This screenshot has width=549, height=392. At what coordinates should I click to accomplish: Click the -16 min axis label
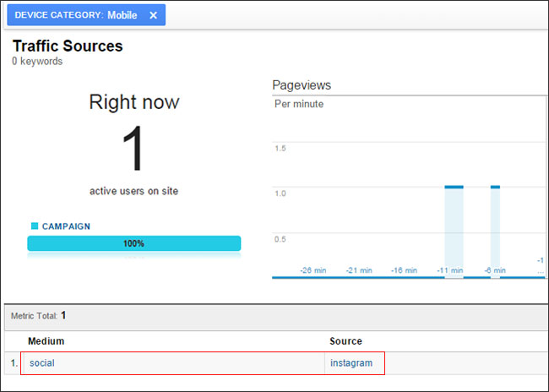click(x=404, y=270)
